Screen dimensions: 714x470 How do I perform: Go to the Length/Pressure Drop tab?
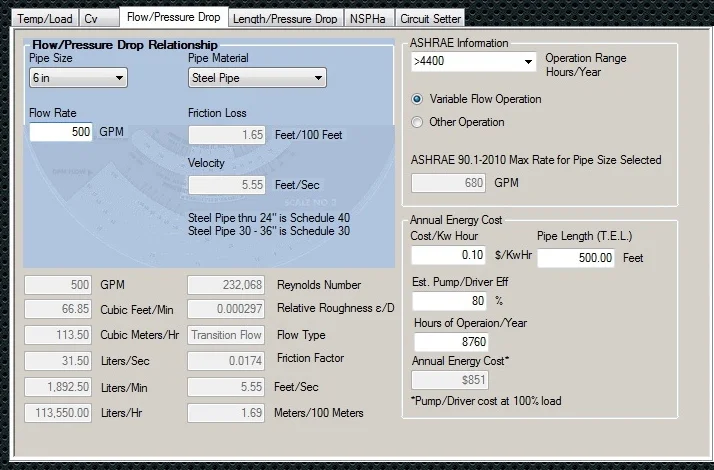click(x=285, y=19)
